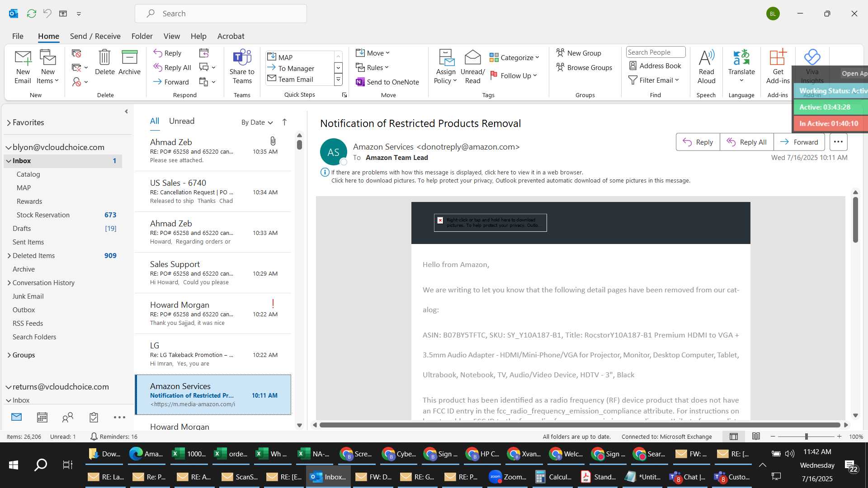Expand the Favorites section
The width and height of the screenshot is (868, 488).
[9, 122]
